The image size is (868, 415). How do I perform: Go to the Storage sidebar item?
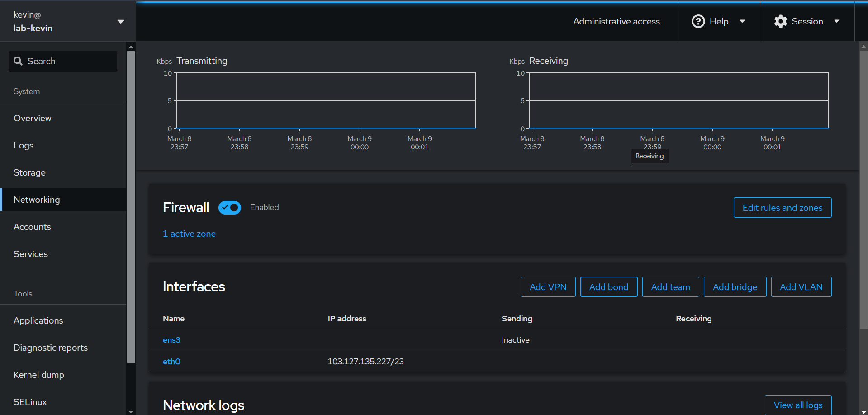tap(29, 172)
